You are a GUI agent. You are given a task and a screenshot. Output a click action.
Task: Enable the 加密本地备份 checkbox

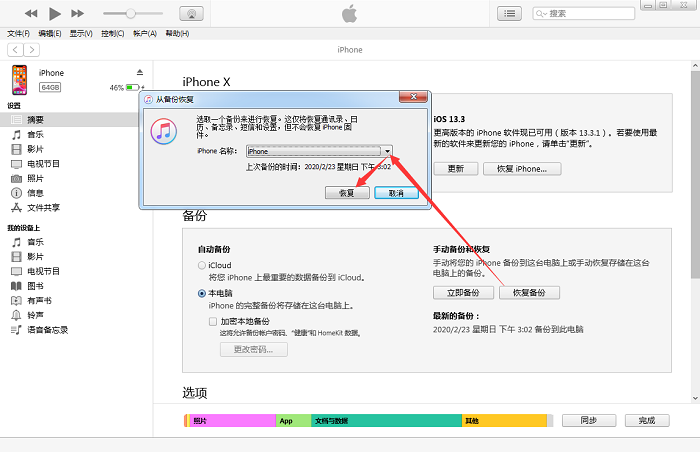point(213,321)
